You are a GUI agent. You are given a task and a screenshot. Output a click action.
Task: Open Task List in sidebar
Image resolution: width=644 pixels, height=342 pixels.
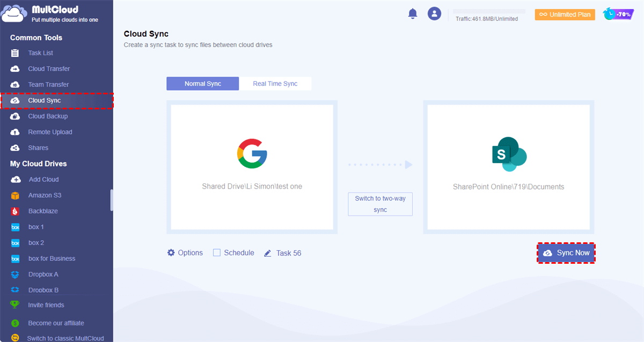(x=41, y=53)
